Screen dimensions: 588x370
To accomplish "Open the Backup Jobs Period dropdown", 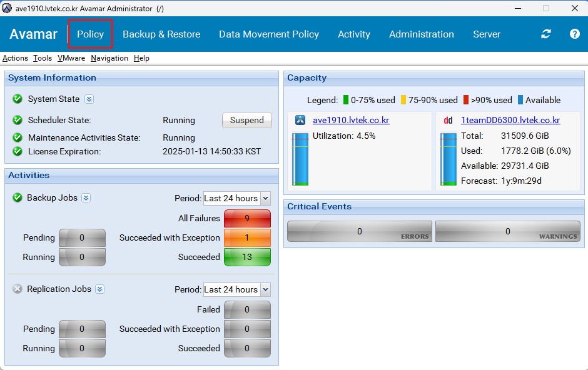I will (x=265, y=198).
